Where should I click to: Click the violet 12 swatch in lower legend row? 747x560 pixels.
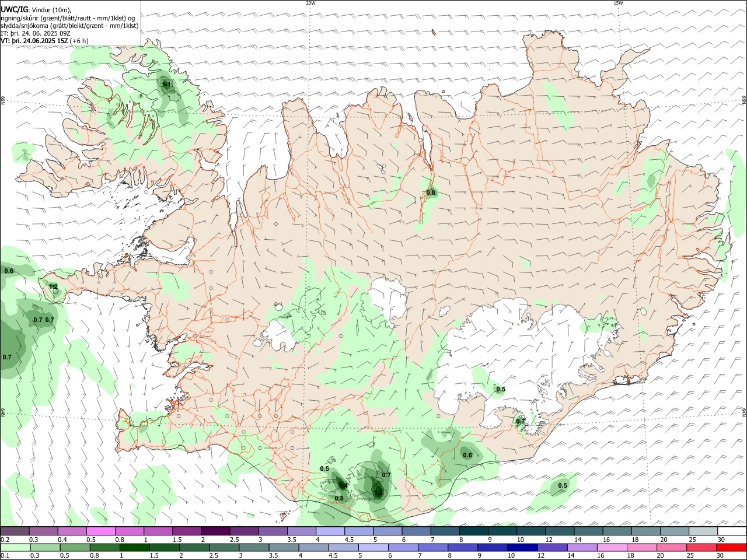[552, 548]
